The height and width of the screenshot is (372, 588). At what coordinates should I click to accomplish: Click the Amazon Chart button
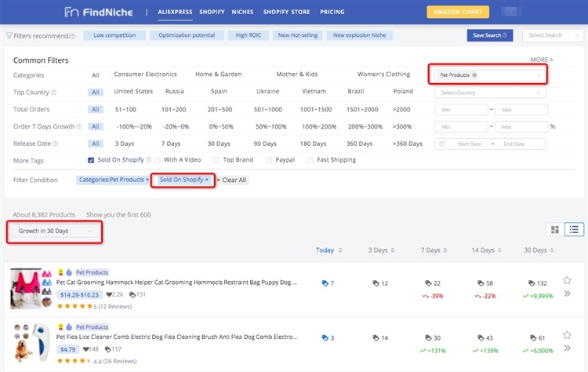[x=458, y=13]
